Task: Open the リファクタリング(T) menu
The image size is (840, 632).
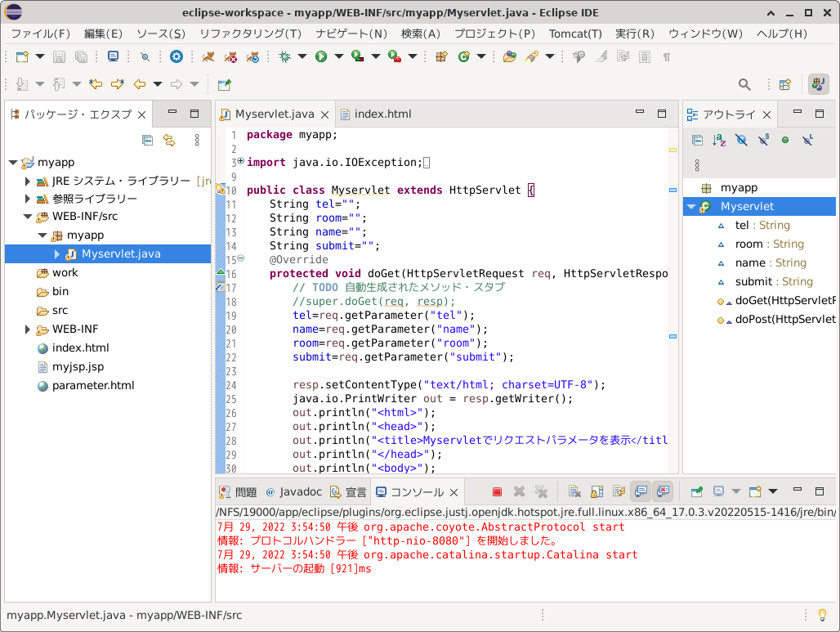Action: coord(250,34)
